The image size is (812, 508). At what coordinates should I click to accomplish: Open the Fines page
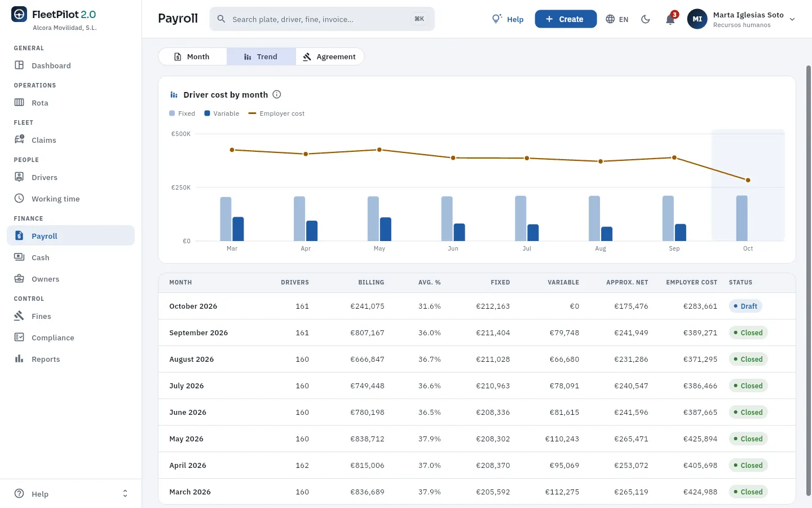[70, 316]
